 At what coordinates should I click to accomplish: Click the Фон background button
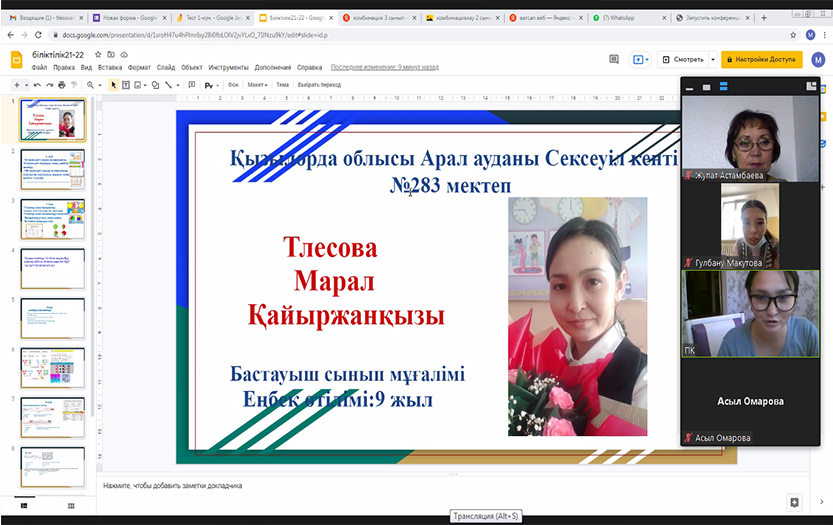click(x=233, y=85)
